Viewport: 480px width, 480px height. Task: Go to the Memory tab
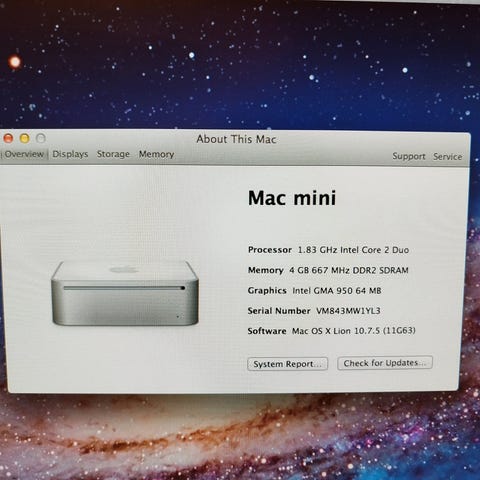[x=157, y=154]
